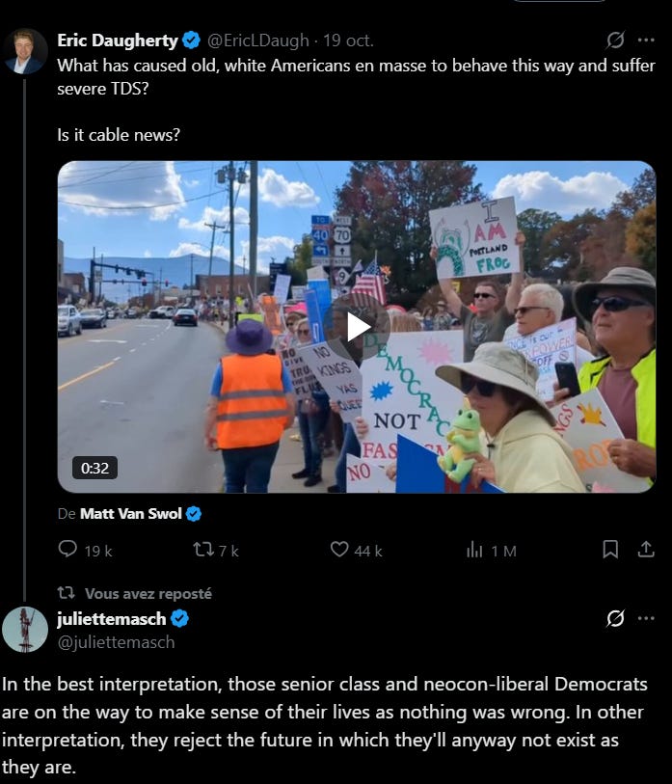
Task: Open the 19 oct. timestamp link
Action: (x=348, y=40)
